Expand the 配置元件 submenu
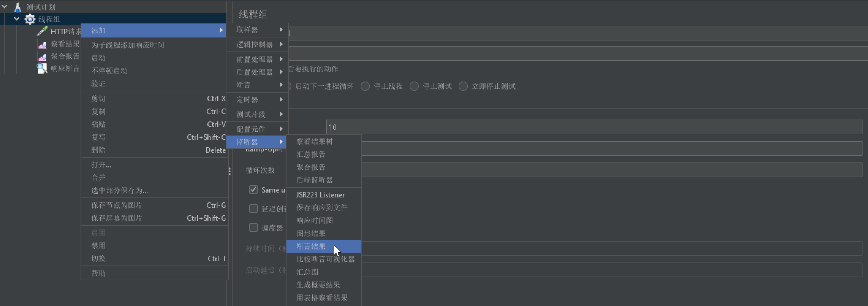Screen dimensions: 868x306 (x=257, y=129)
